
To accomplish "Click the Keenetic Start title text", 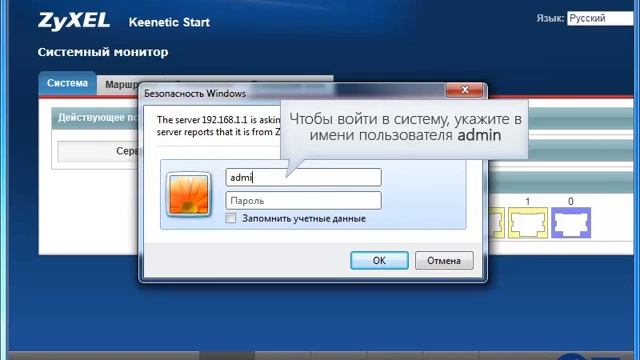I will pos(169,22).
